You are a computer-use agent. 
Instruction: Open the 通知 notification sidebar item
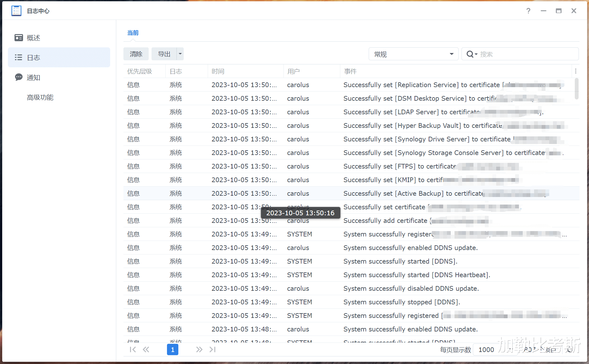coord(59,77)
